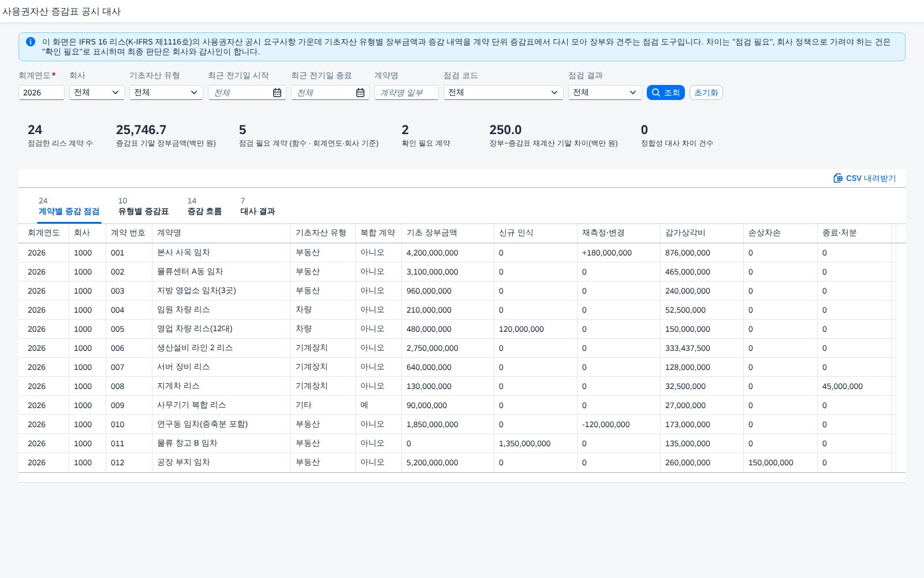Click the 150,000,000 impairment value

click(771, 462)
